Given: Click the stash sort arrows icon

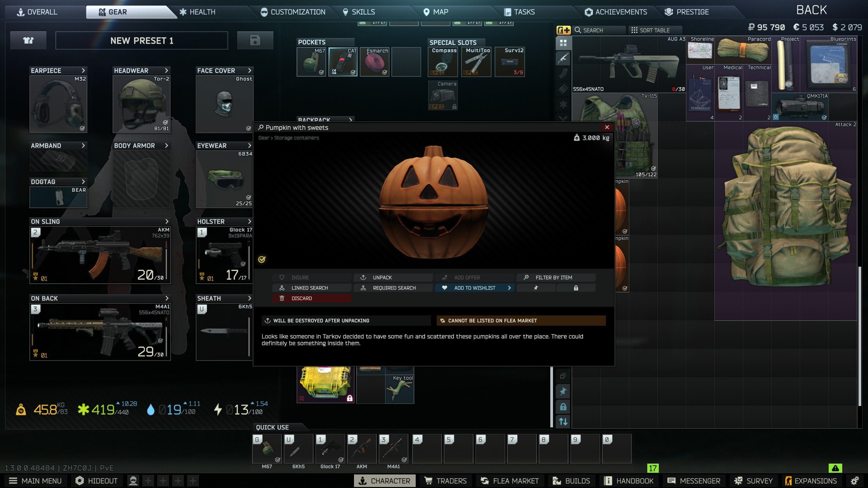Looking at the screenshot, I should [x=563, y=422].
